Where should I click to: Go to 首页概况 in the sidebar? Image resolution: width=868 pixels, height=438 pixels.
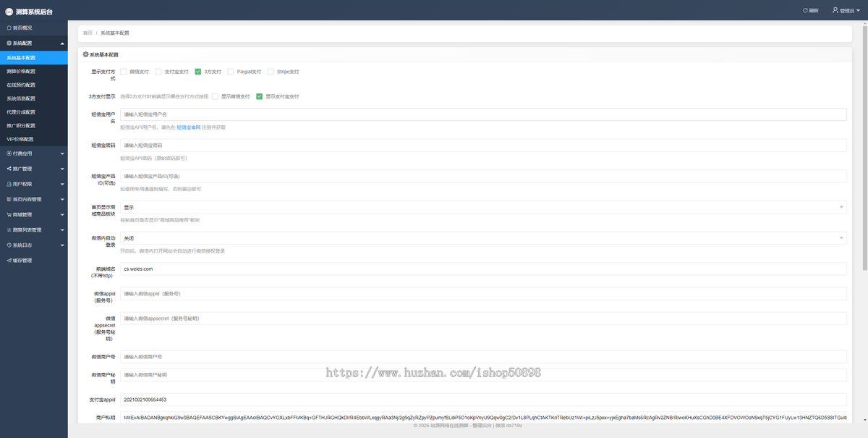coord(34,28)
